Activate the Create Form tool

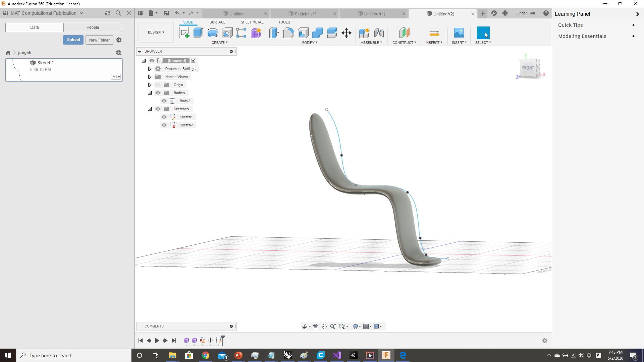coord(256,33)
